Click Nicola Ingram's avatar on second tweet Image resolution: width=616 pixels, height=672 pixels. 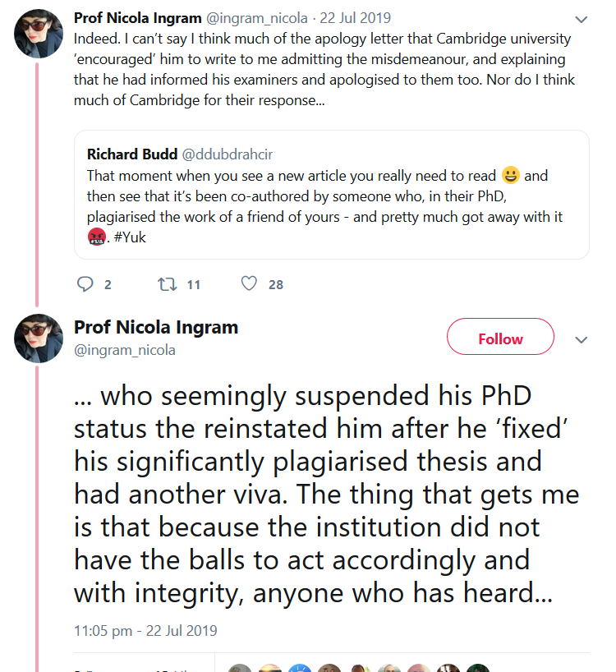[39, 338]
